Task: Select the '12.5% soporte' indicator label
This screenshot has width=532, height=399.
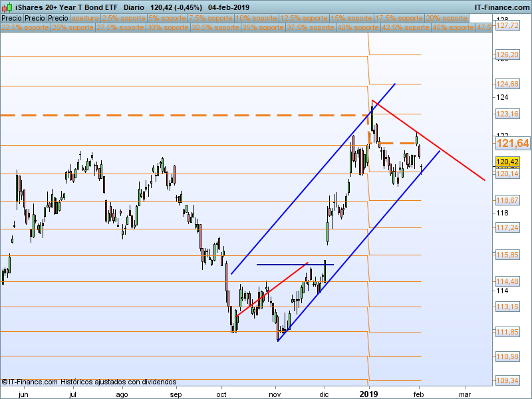Action: pyautogui.click(x=304, y=19)
